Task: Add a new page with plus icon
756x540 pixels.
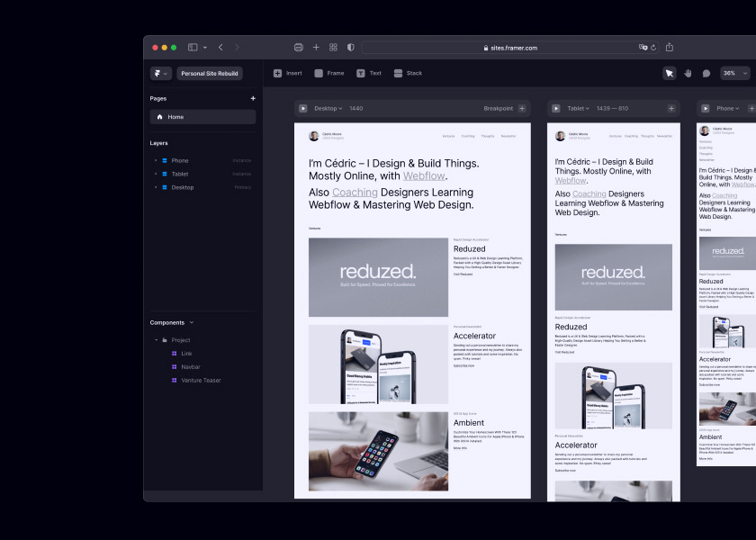Action: tap(253, 98)
